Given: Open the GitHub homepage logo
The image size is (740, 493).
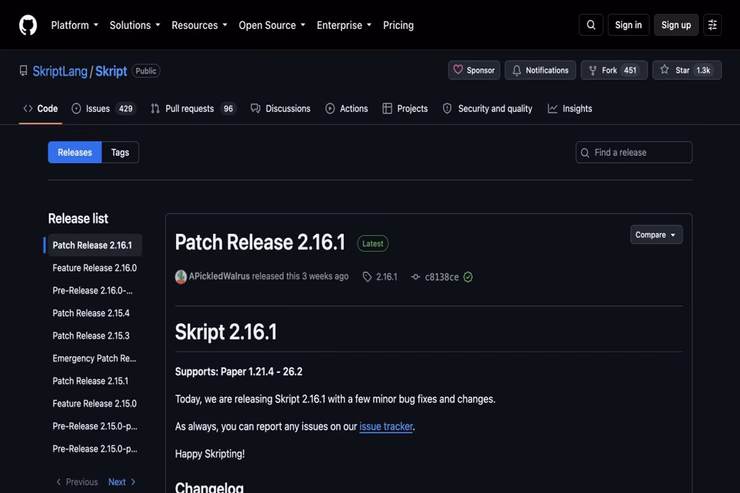Looking at the screenshot, I should pos(28,25).
